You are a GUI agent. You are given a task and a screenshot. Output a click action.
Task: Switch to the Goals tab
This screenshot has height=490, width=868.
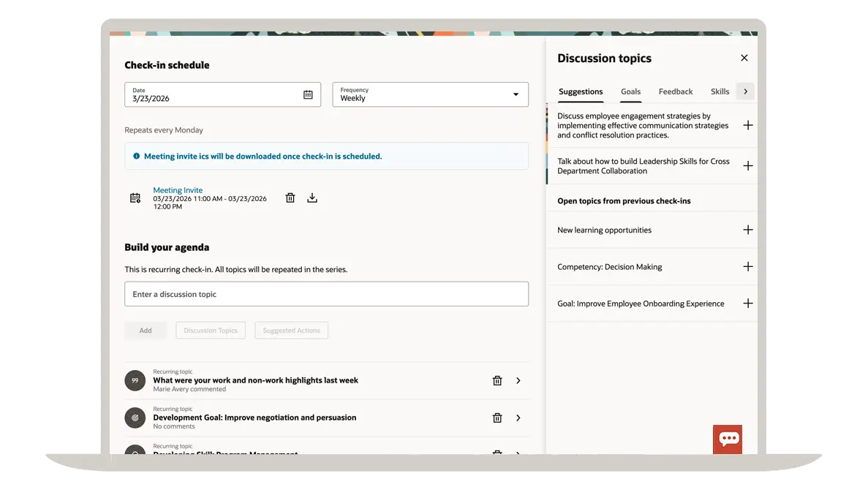tap(630, 92)
